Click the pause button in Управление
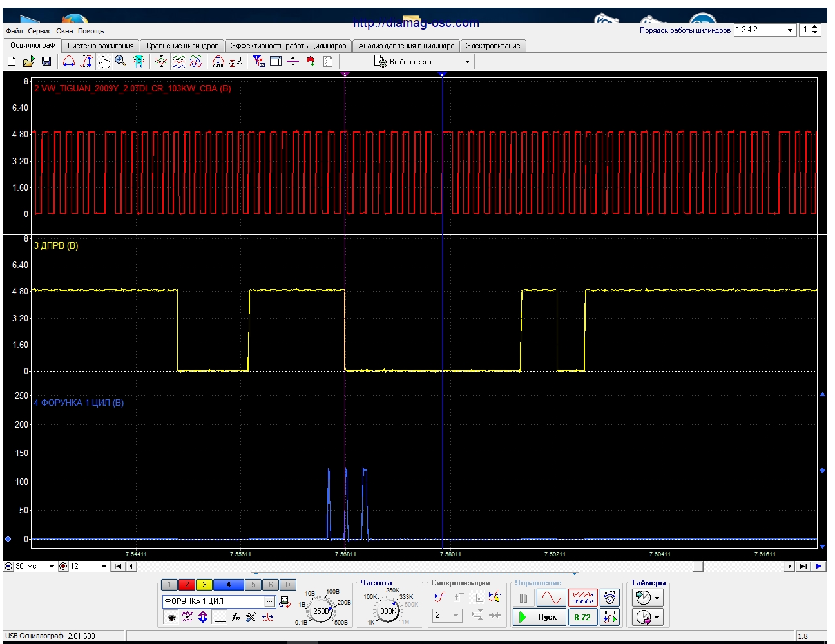Viewport: 835px width, 644px height. (523, 598)
